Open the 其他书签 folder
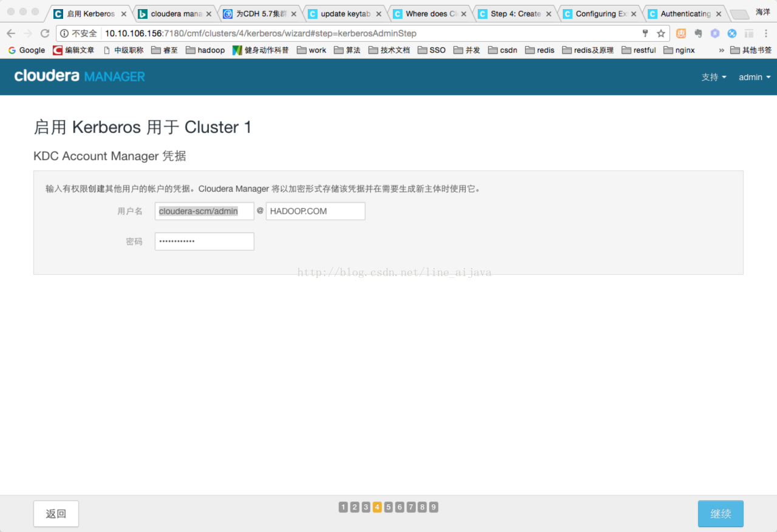The width and height of the screenshot is (777, 532). (751, 50)
